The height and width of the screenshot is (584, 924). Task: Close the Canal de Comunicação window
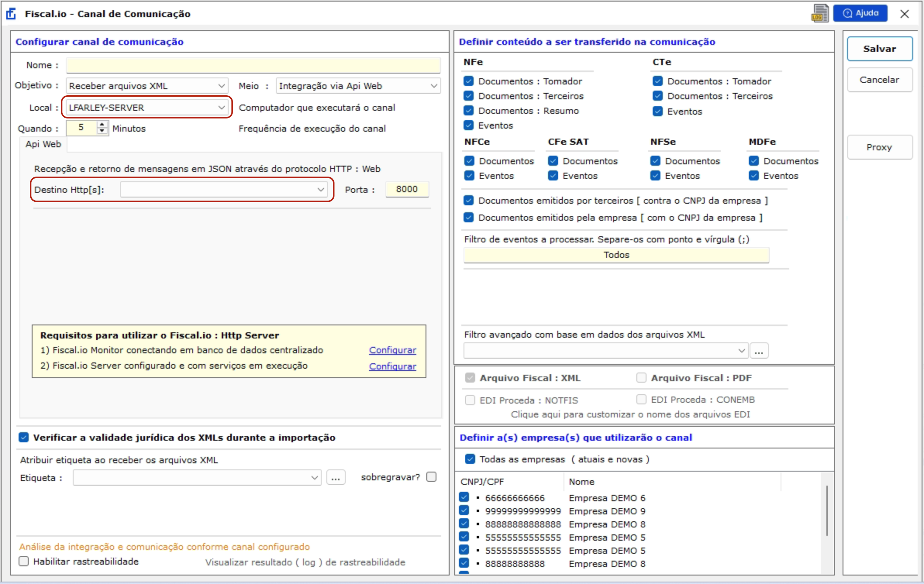click(x=904, y=14)
